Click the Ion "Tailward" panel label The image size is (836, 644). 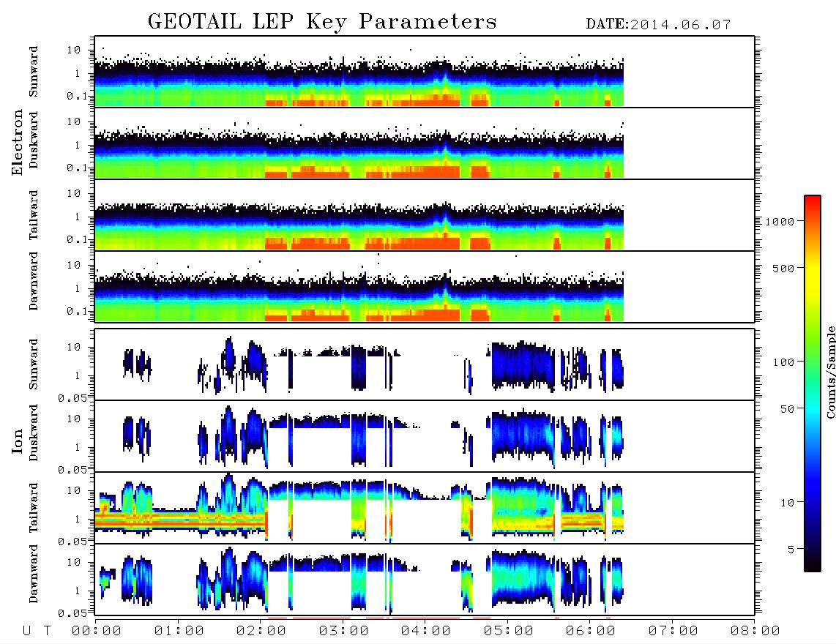pos(34,508)
